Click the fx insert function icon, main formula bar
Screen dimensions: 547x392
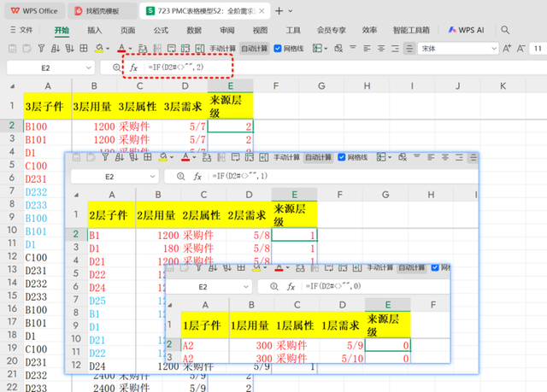click(133, 67)
